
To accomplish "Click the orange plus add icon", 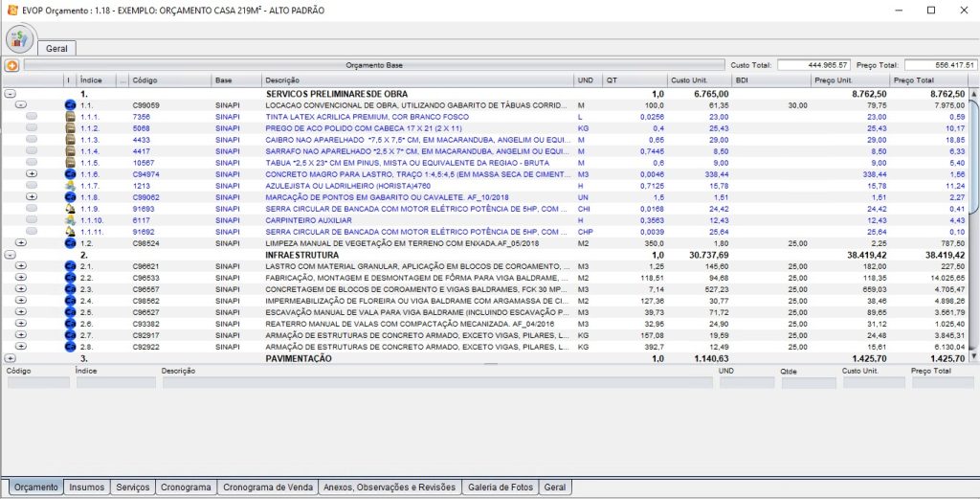I will [x=11, y=66].
